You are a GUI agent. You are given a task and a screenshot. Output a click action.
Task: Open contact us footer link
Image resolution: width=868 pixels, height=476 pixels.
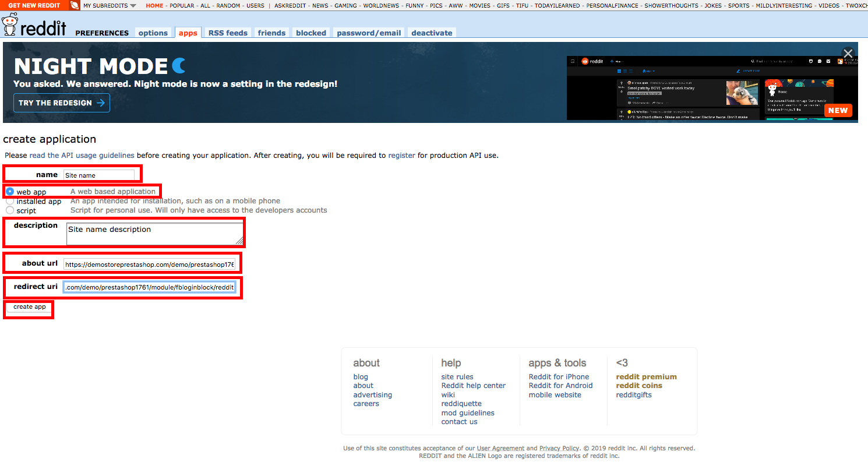coord(459,422)
